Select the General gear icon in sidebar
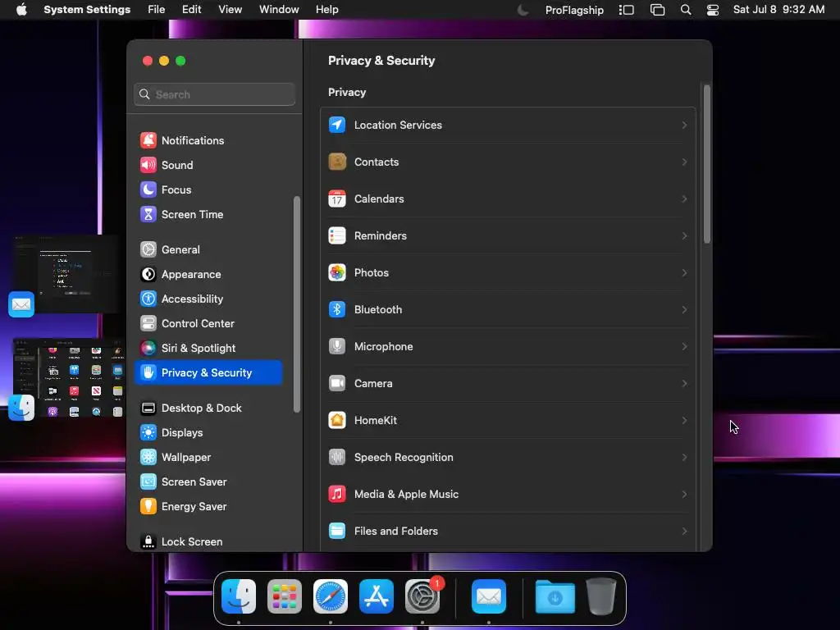Viewport: 840px width, 630px height. click(148, 249)
